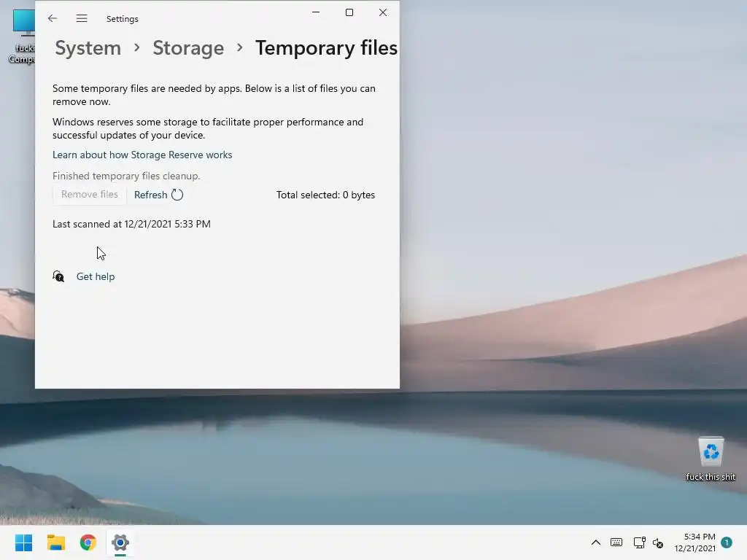Viewport: 747px width, 560px height.
Task: Click the Settings gear taskbar icon
Action: point(120,542)
